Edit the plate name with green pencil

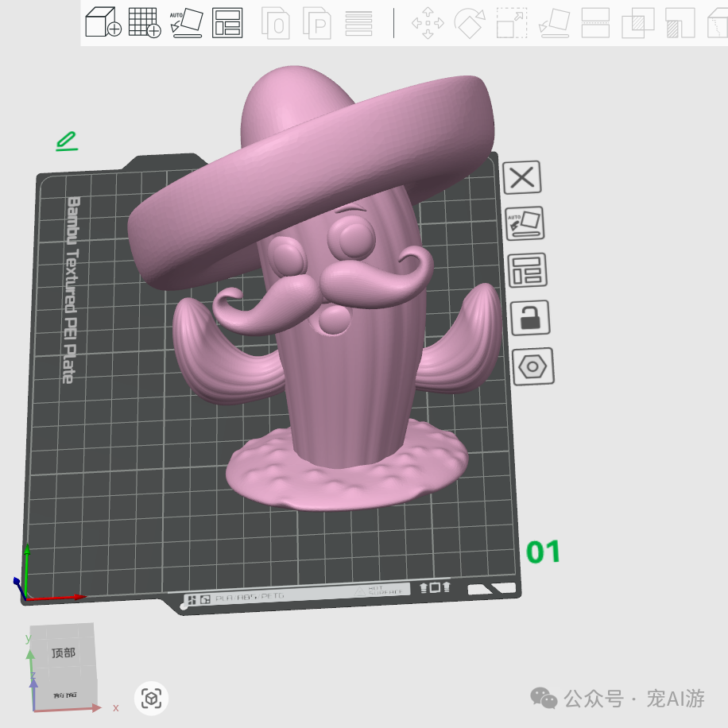point(67,141)
